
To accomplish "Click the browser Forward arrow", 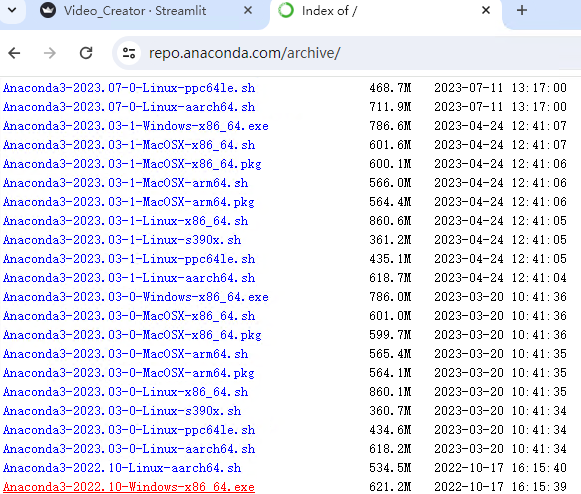I will coord(50,53).
